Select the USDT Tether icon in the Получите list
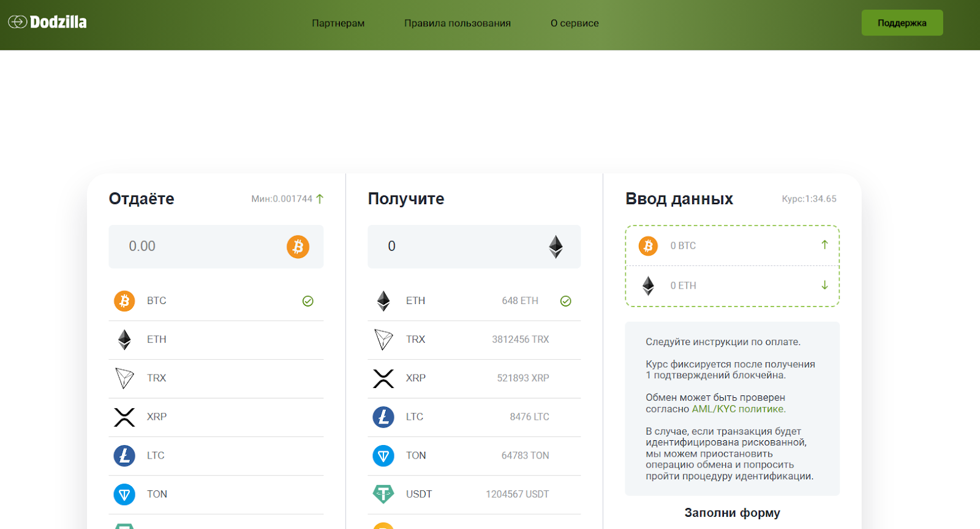The image size is (980, 529). (383, 493)
